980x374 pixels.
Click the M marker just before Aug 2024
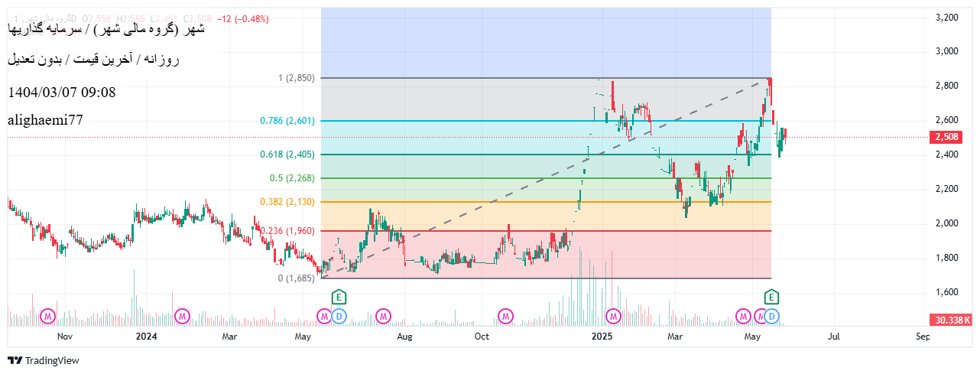383,315
